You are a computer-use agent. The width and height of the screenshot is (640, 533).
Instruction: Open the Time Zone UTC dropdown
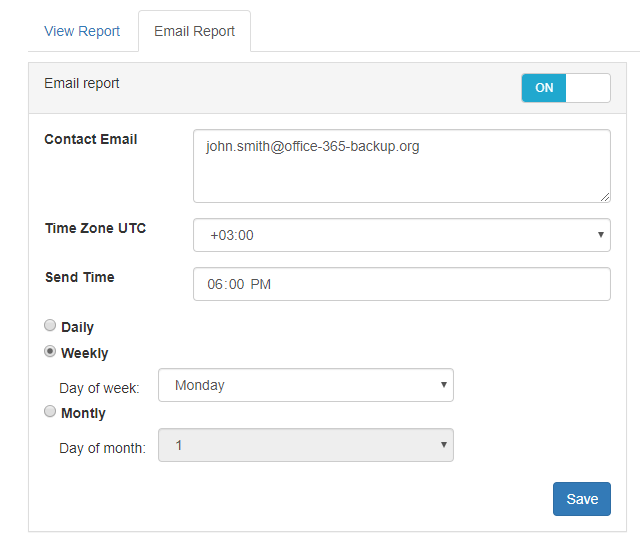tap(402, 235)
